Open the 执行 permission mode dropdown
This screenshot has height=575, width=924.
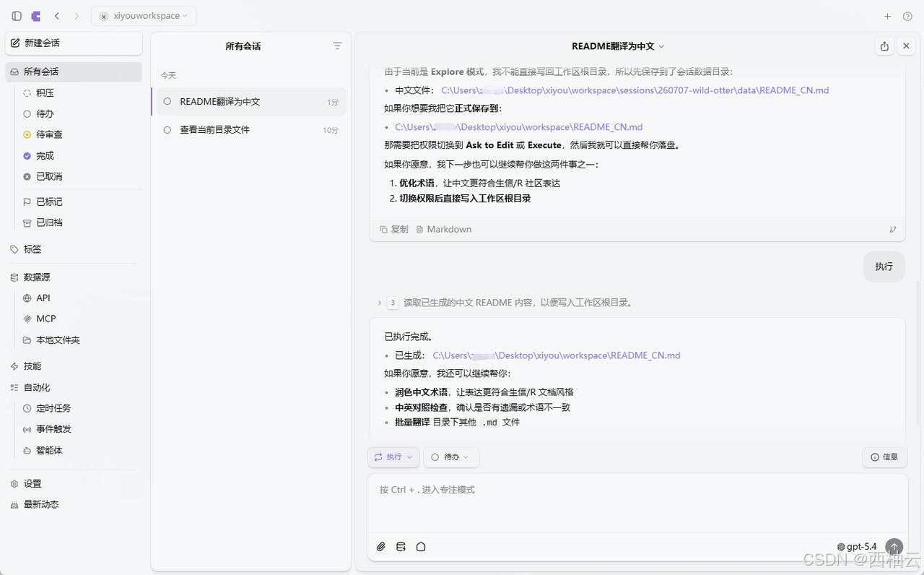393,457
